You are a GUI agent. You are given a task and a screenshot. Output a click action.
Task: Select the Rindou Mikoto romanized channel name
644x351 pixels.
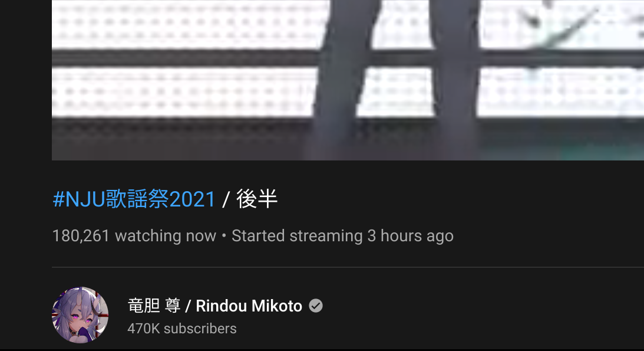tap(249, 306)
